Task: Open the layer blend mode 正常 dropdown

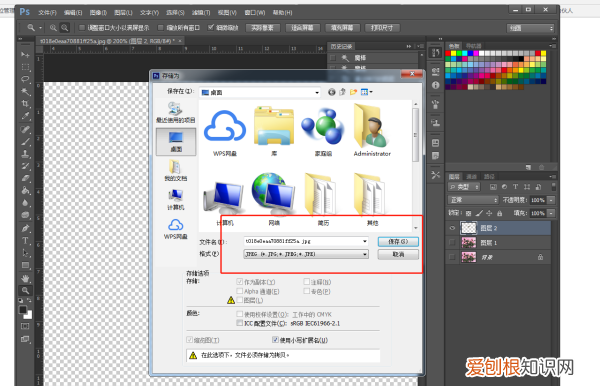Action: 473,200
